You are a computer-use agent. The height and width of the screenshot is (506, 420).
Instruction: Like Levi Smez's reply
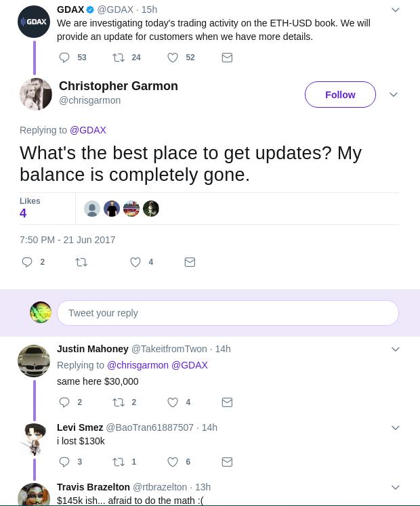pos(173,462)
